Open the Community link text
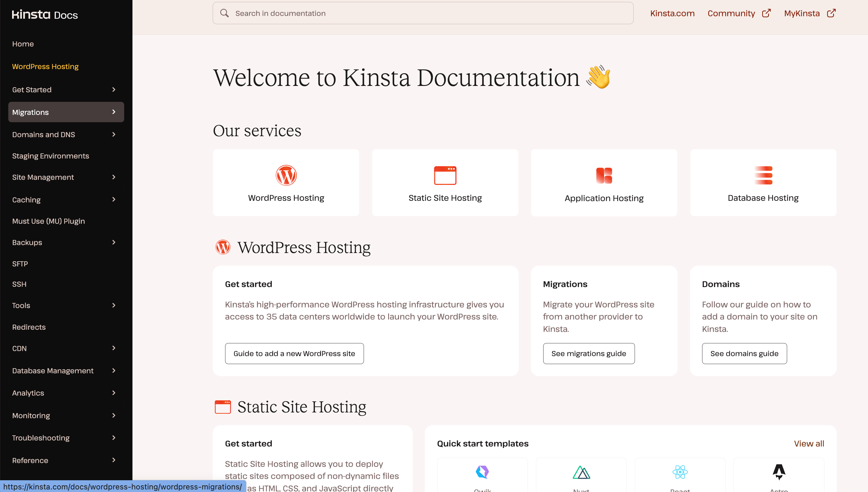Image resolution: width=868 pixels, height=492 pixels. click(x=731, y=13)
